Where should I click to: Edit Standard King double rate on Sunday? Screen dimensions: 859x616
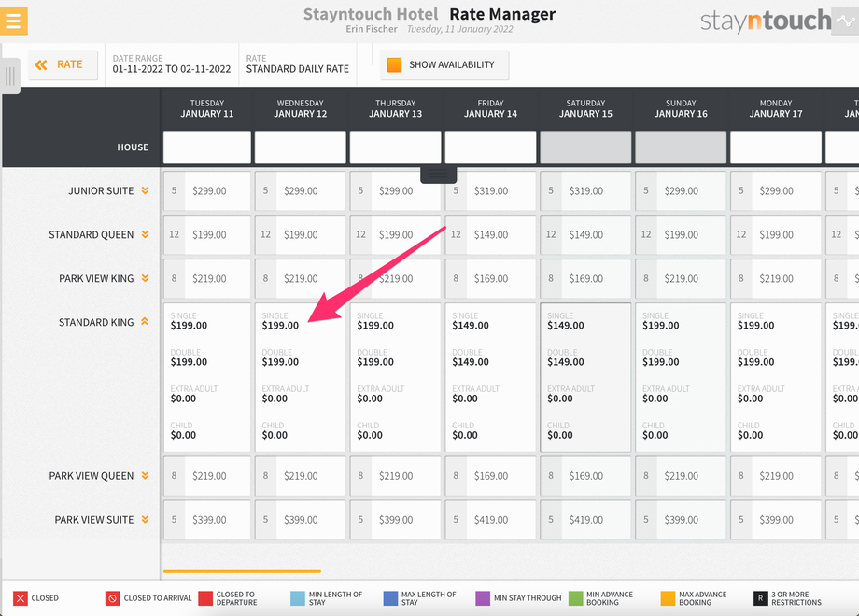coord(661,362)
